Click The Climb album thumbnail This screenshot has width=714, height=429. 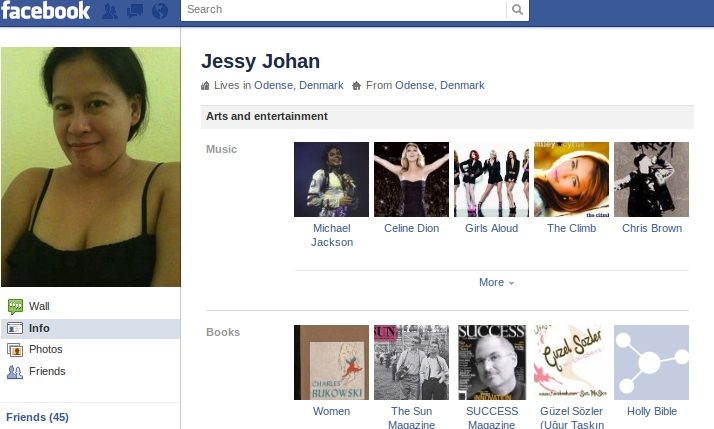point(571,179)
